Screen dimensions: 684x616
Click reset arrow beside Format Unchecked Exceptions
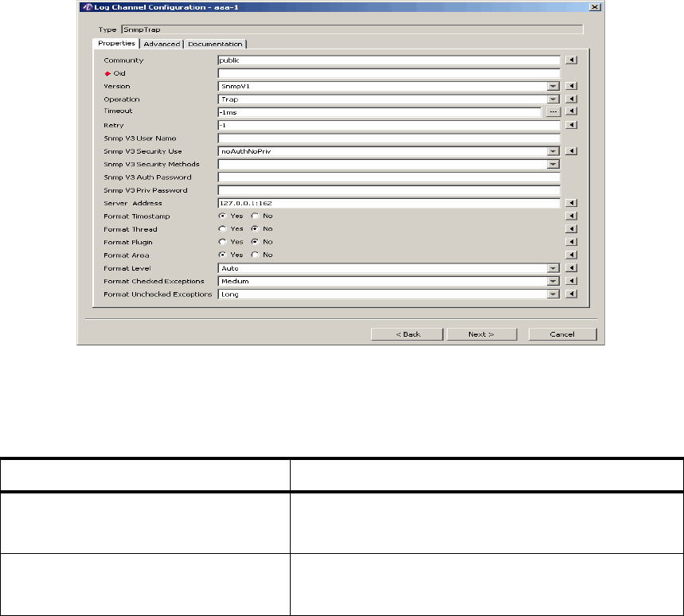(571, 294)
